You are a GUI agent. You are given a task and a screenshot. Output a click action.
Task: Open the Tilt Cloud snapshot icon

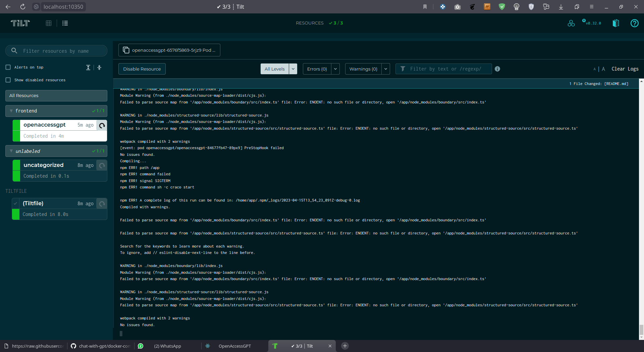pos(571,23)
